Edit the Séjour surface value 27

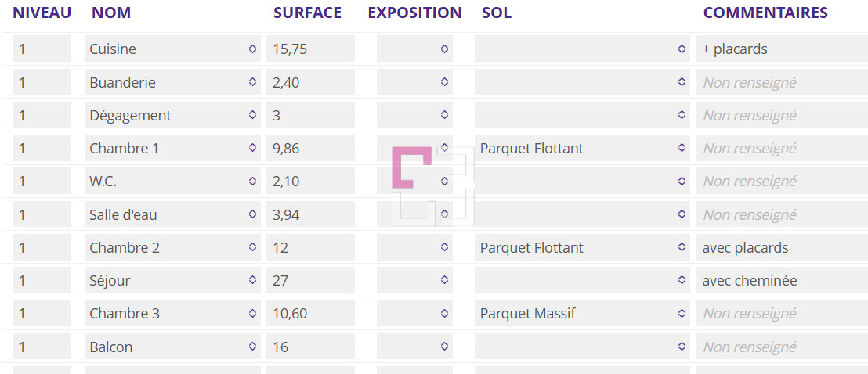pyautogui.click(x=310, y=281)
